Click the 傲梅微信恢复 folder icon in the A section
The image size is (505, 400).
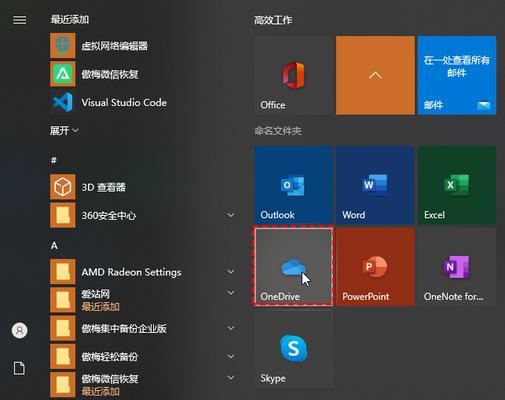63,385
